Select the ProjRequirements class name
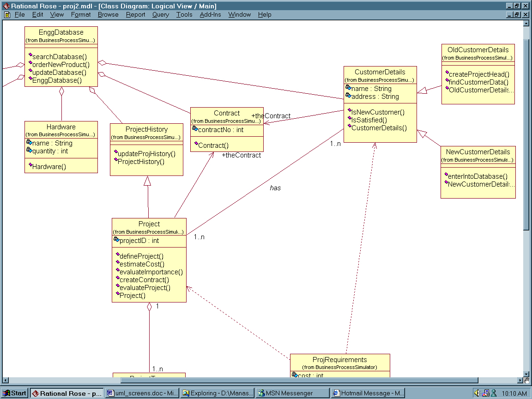The image size is (532, 399). (x=339, y=360)
